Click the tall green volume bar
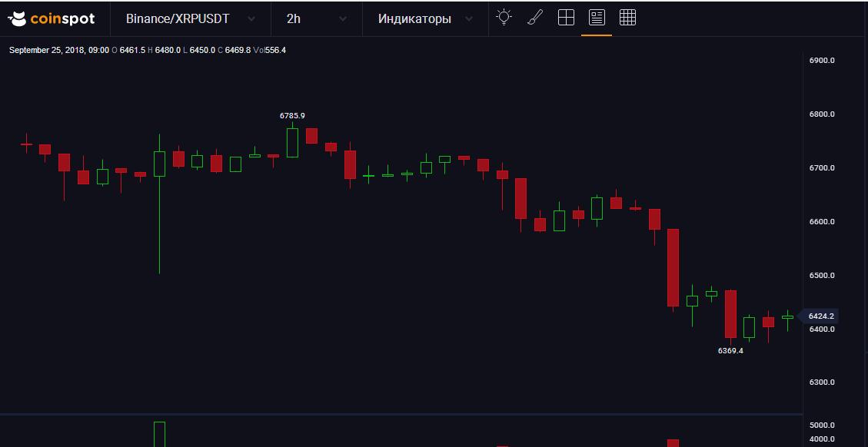868x447 pixels. click(x=159, y=434)
